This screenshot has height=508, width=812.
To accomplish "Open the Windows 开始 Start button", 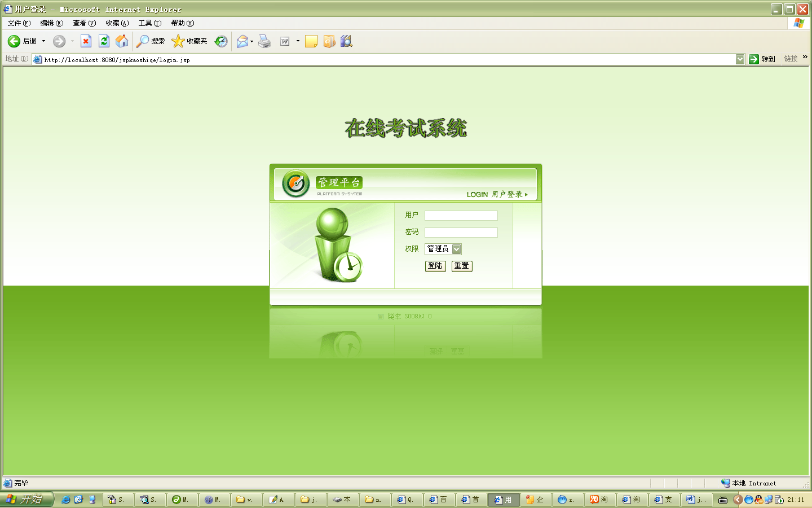I will pos(26,500).
